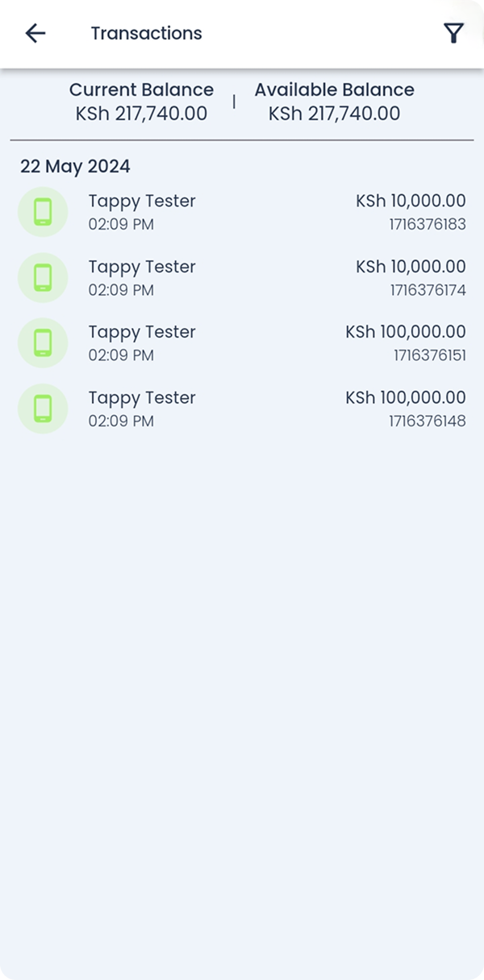Tap the Available Balance amount
The image size is (484, 980).
click(333, 114)
